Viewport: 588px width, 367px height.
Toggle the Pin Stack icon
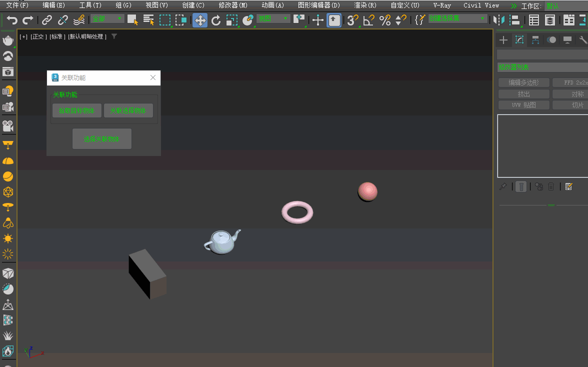(x=503, y=186)
